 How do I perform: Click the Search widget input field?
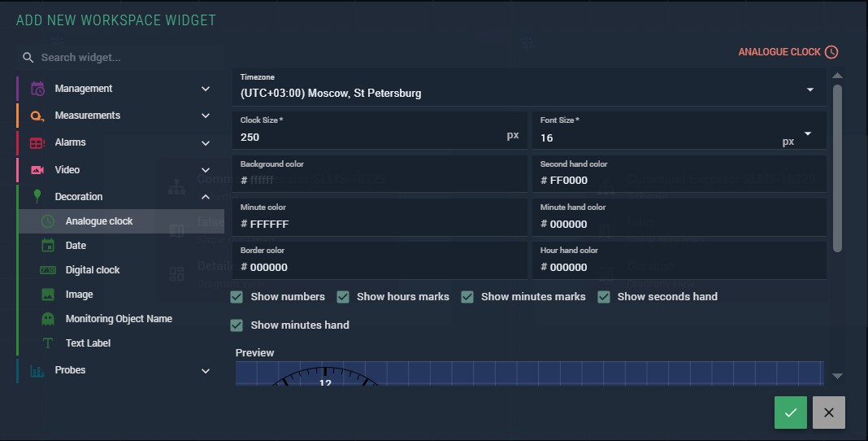122,58
